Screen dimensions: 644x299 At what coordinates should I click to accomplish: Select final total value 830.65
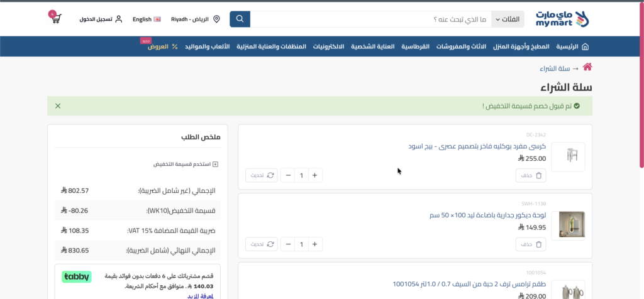pos(75,250)
